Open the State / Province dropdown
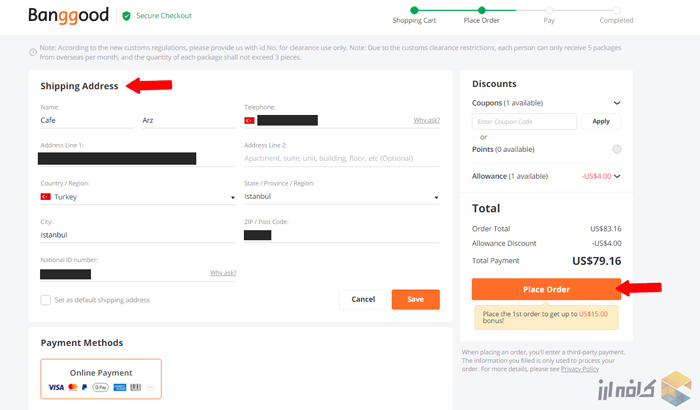Viewport: 700px width, 410px height. click(341, 197)
